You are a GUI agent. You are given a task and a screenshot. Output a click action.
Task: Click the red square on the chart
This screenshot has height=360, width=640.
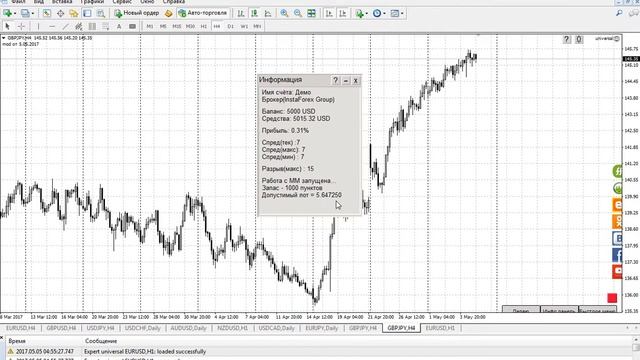pyautogui.click(x=612, y=298)
